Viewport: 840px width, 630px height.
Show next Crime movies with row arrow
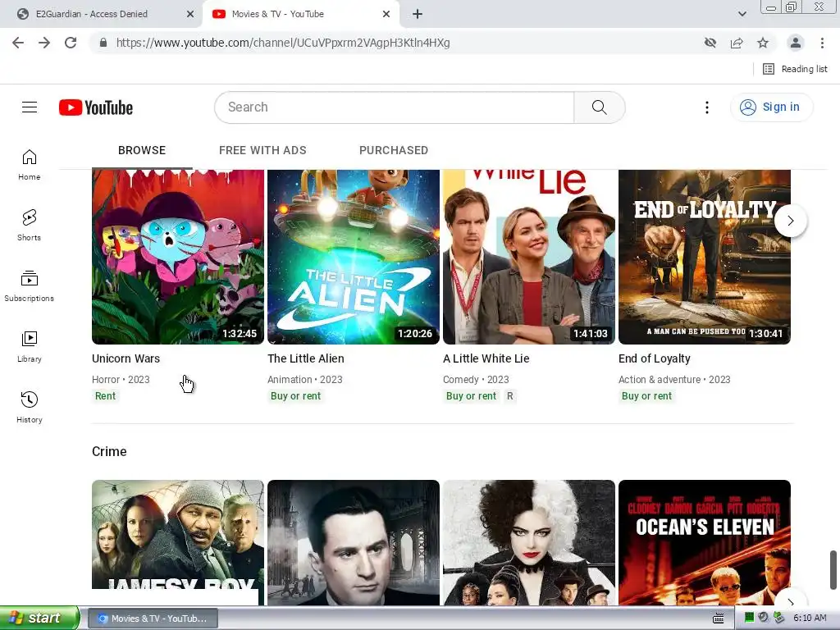790,599
